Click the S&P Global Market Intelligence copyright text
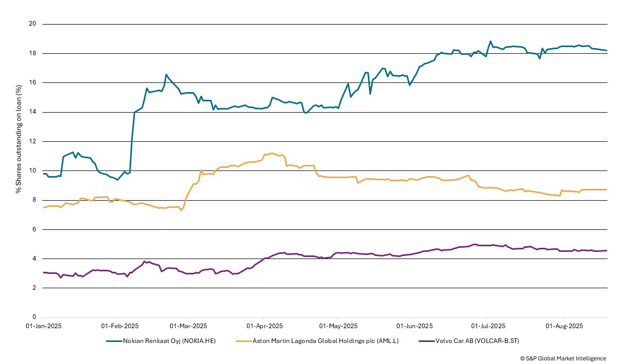This screenshot has height=364, width=619. tap(563, 358)
